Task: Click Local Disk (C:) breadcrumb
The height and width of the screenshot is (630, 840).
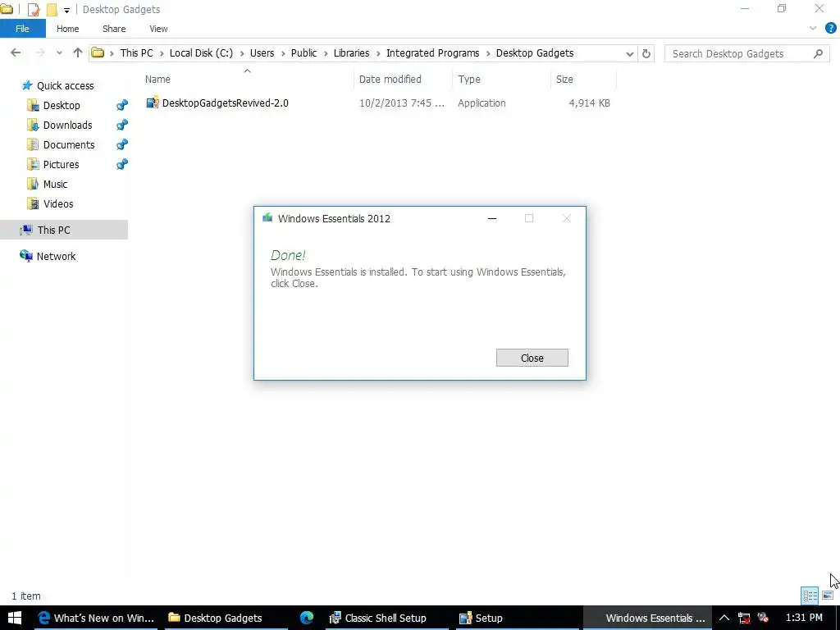Action: (x=202, y=53)
